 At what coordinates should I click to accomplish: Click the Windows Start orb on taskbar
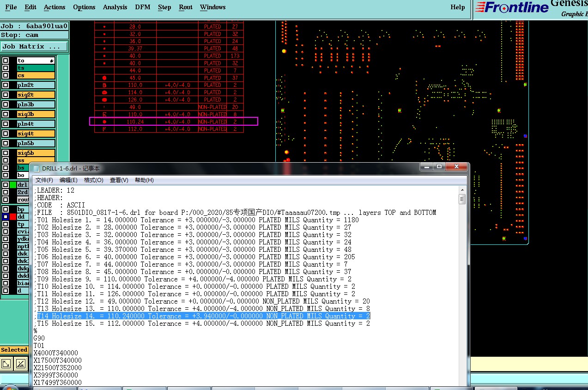coord(10,388)
